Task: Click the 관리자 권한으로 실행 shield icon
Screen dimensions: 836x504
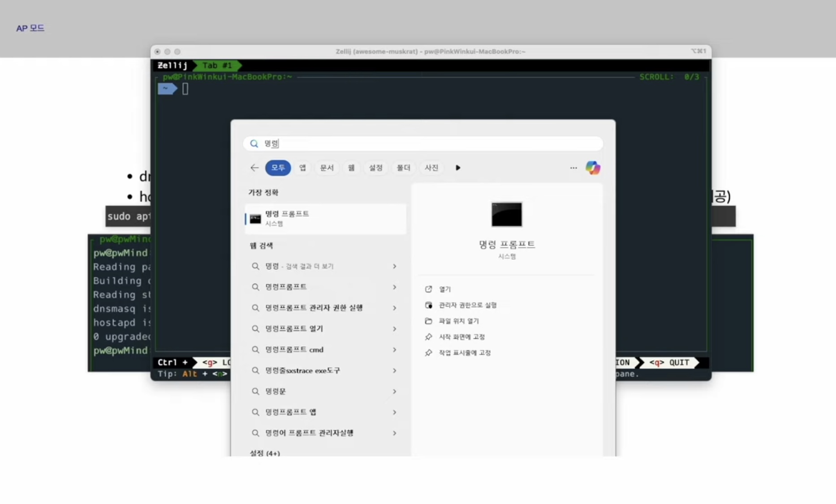Action: [428, 305]
